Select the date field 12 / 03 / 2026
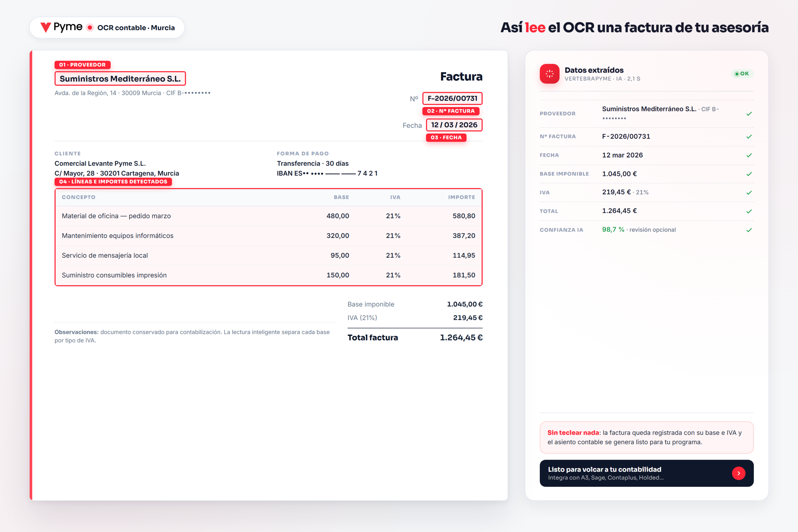Screen dimensions: 798x532 454,125
